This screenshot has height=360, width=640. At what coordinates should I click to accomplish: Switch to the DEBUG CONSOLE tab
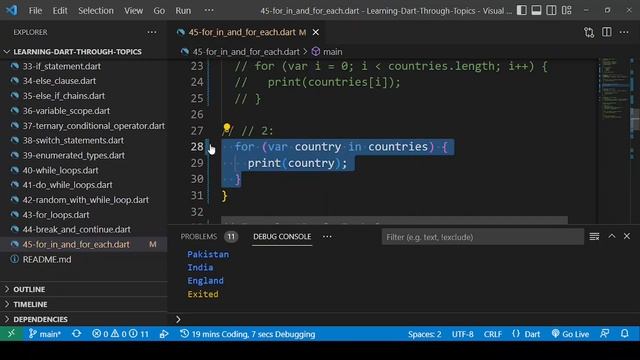282,237
